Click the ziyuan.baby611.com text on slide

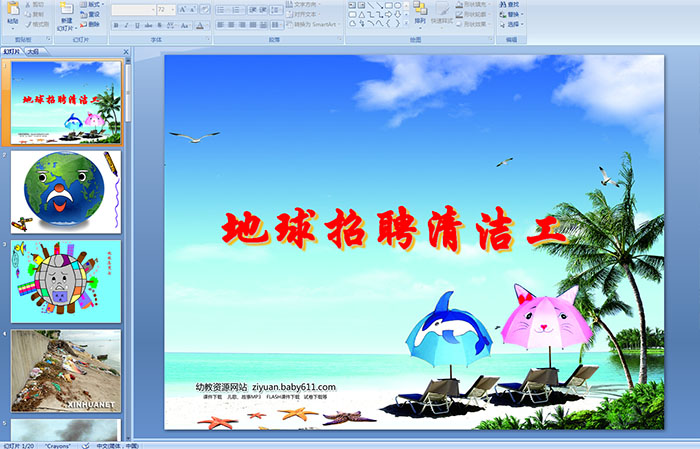click(x=294, y=387)
